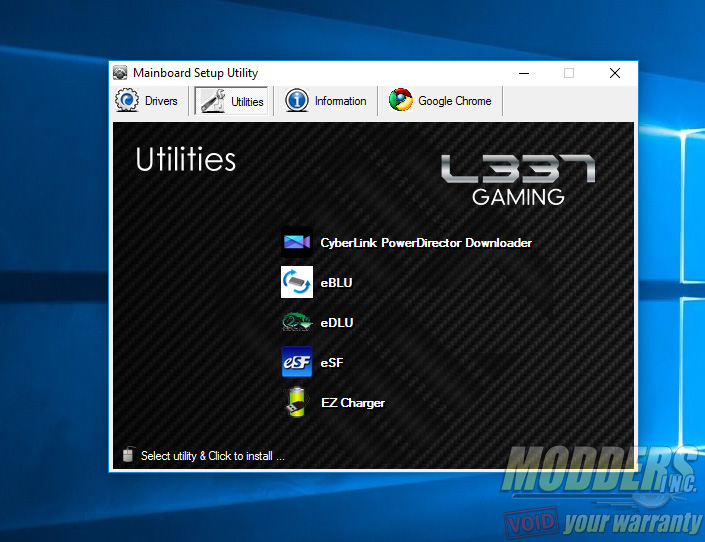Install CyberLink PowerDirector Downloader
Viewport: 705px width, 542px height.
(426, 243)
